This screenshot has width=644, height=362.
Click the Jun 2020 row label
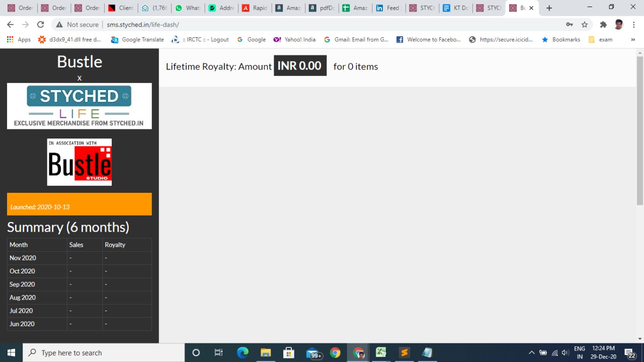[22, 324]
